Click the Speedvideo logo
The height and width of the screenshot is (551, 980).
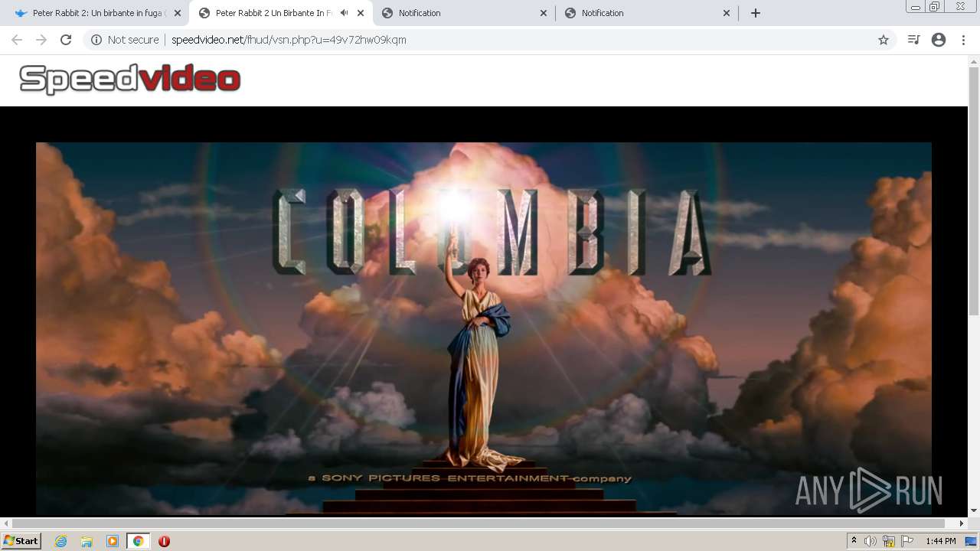click(130, 80)
